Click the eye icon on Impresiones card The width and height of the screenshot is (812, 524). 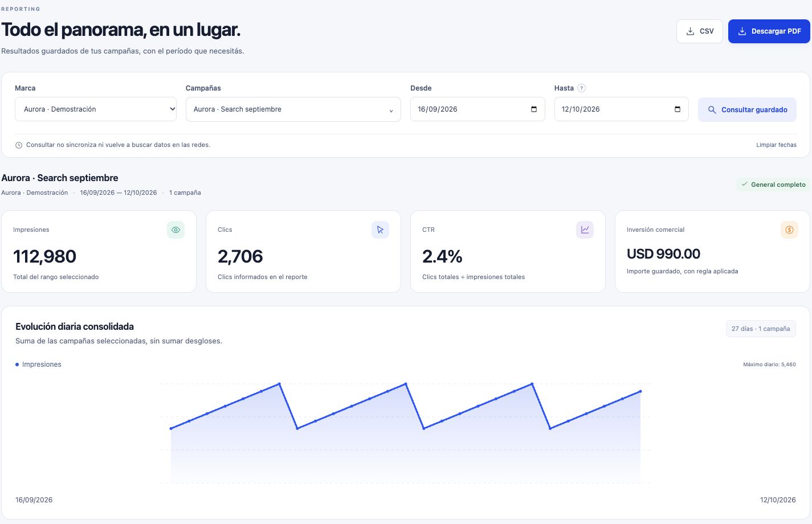pyautogui.click(x=176, y=230)
